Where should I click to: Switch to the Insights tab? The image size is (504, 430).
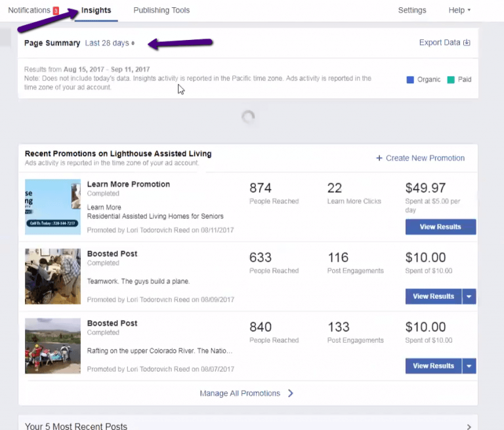coord(96,10)
